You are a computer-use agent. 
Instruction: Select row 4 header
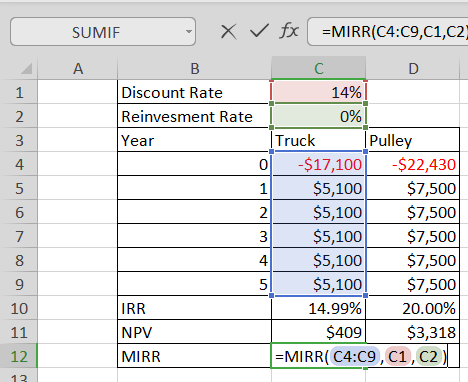click(x=19, y=164)
